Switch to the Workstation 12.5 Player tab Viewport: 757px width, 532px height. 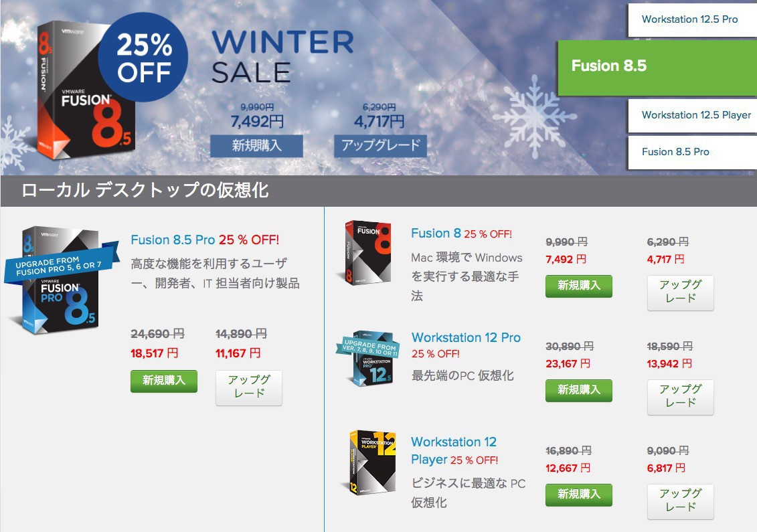click(692, 115)
